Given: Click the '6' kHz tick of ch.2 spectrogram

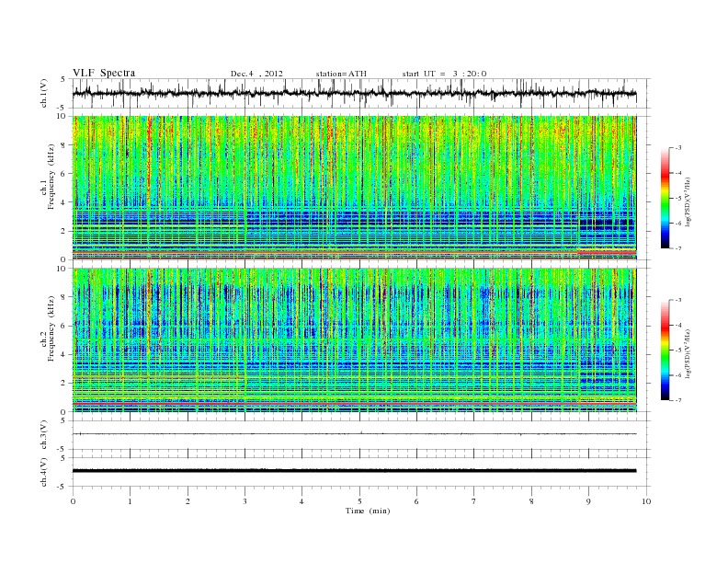Looking at the screenshot, I should (x=64, y=326).
